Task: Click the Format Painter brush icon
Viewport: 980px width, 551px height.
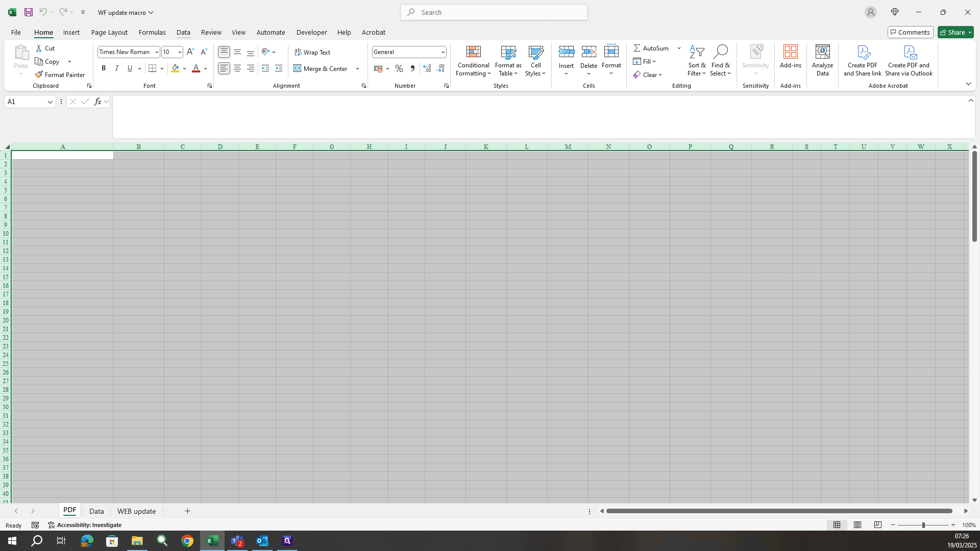Action: click(x=39, y=74)
